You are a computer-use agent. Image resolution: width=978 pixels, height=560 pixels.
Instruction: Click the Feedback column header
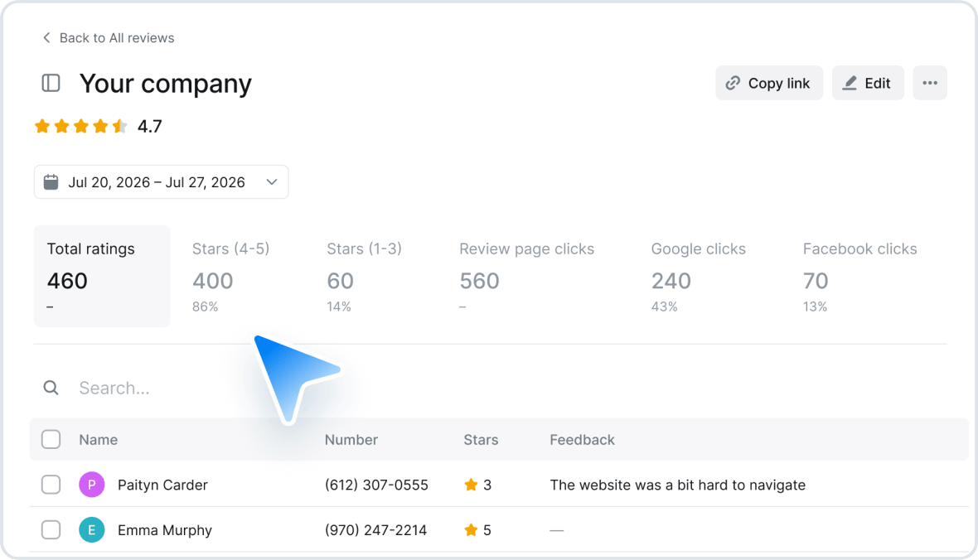click(582, 440)
